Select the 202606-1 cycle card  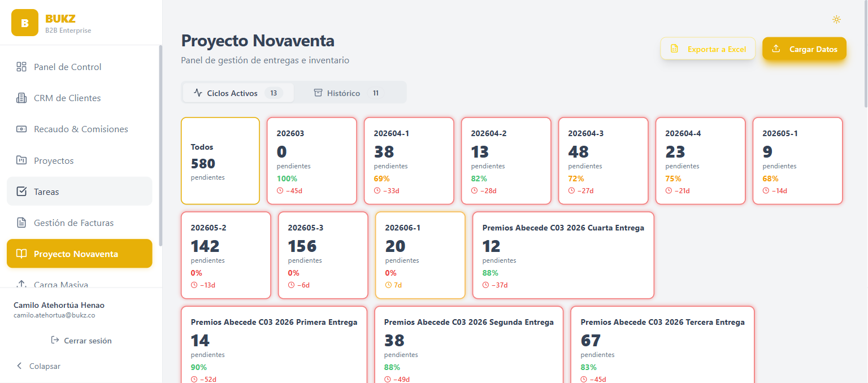pyautogui.click(x=420, y=255)
